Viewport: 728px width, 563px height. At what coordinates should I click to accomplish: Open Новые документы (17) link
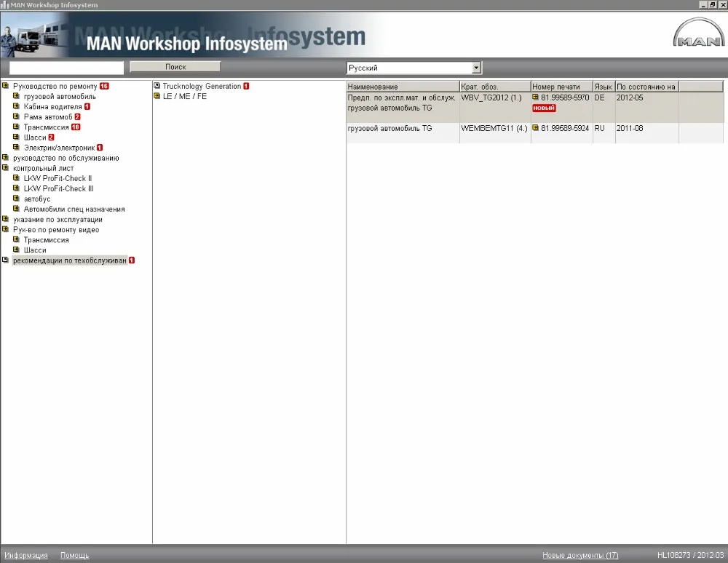point(580,555)
